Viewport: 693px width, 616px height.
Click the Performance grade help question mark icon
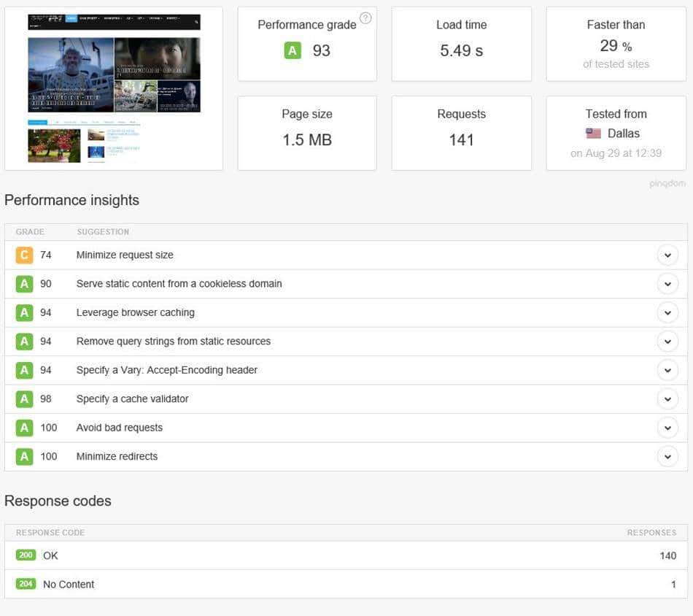(x=365, y=18)
